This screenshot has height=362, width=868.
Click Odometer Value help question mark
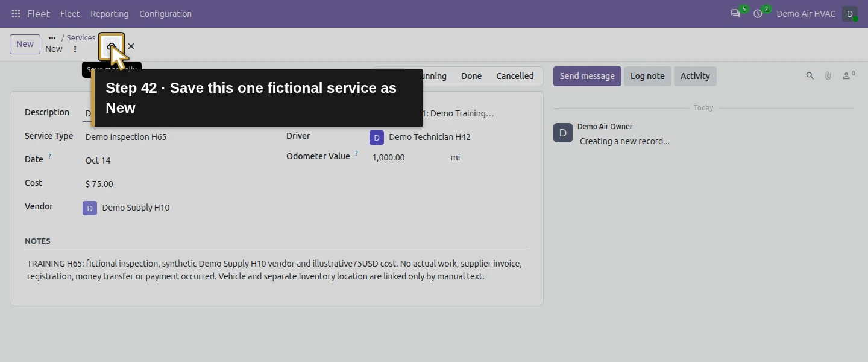pos(356,153)
